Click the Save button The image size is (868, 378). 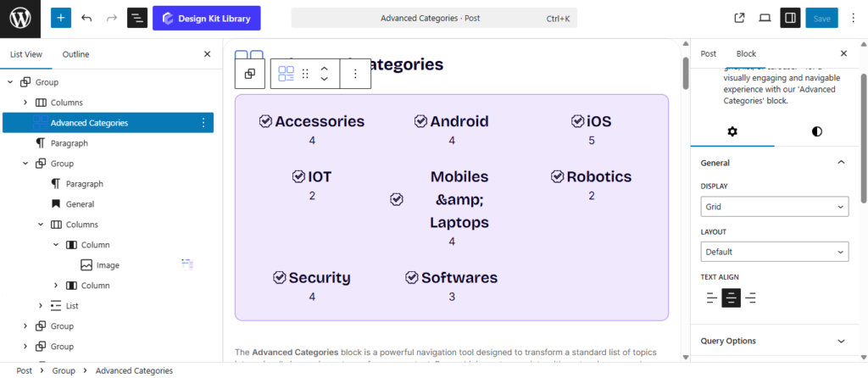coord(821,18)
